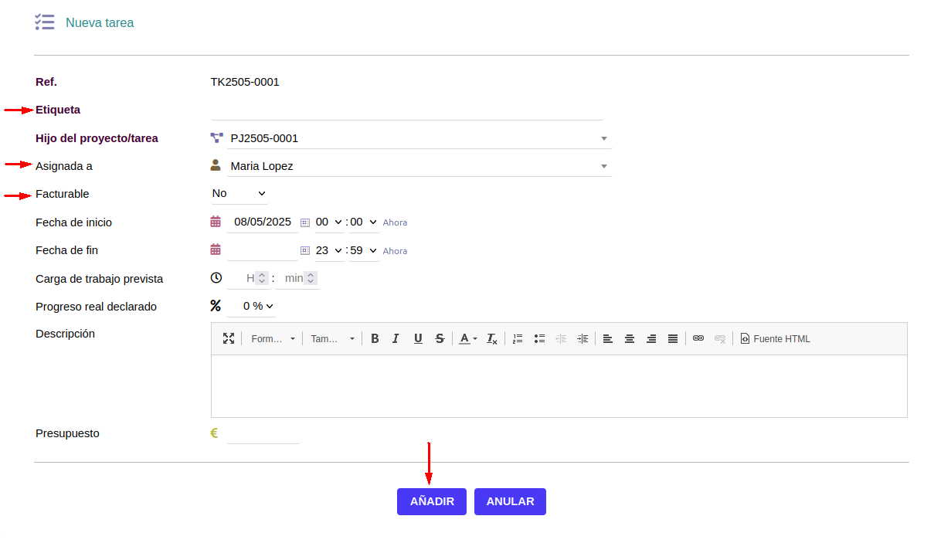This screenshot has width=934, height=560.
Task: Toggle underline formatting in the editor
Action: 417,338
